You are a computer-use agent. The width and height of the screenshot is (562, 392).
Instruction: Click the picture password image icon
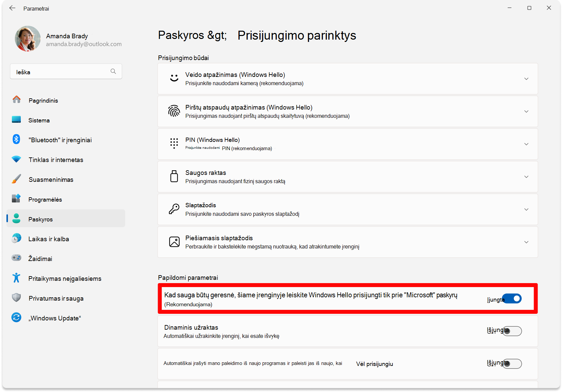click(174, 242)
